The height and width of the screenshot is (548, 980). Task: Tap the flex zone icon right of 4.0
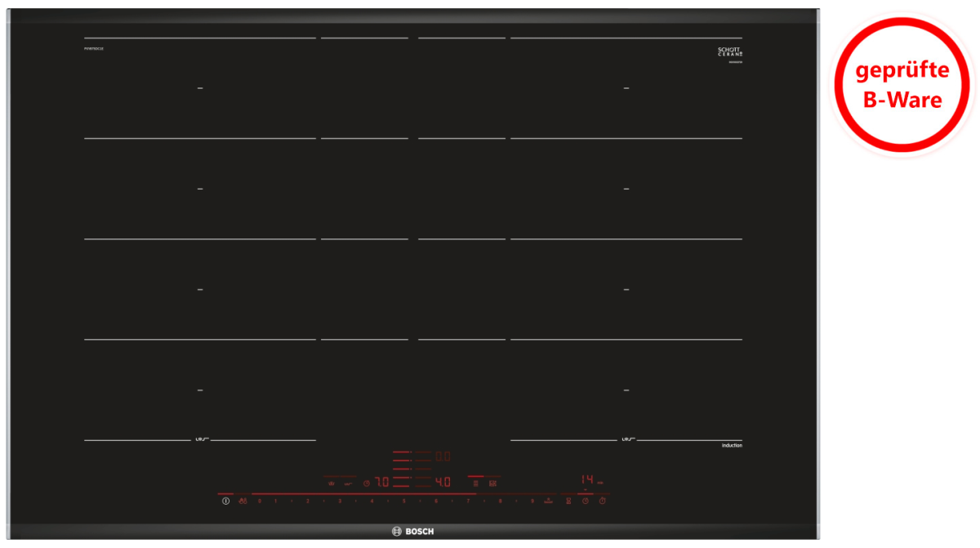pos(475,483)
